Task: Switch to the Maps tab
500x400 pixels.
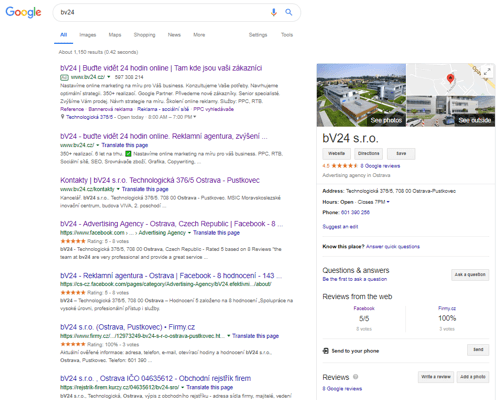Action: tap(115, 35)
